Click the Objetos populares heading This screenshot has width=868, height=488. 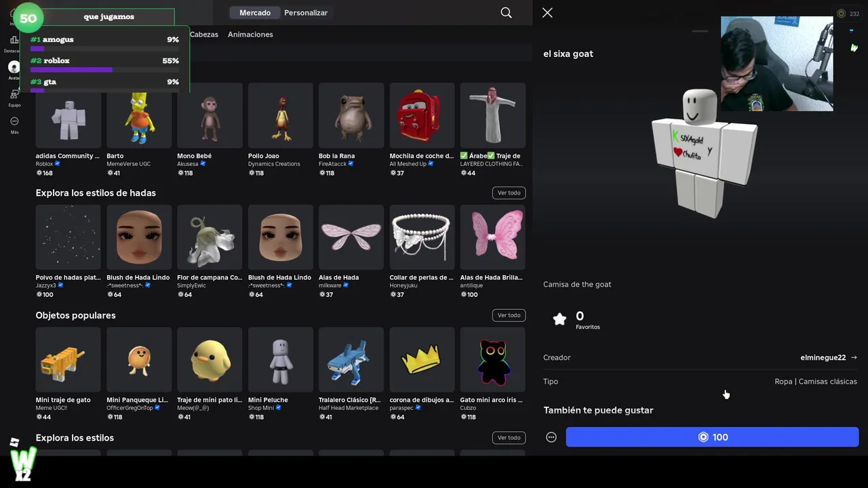point(75,315)
